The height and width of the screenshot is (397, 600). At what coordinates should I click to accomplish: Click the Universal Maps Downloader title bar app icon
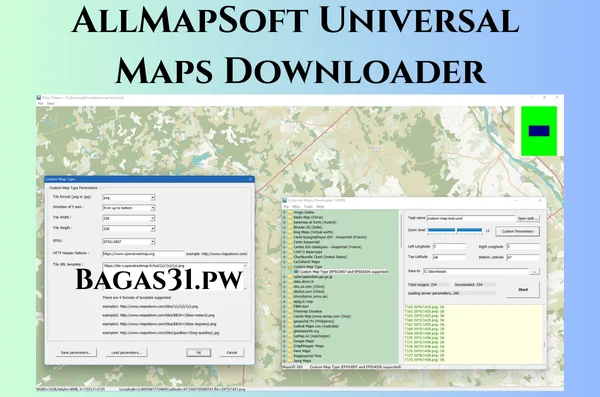(x=285, y=200)
